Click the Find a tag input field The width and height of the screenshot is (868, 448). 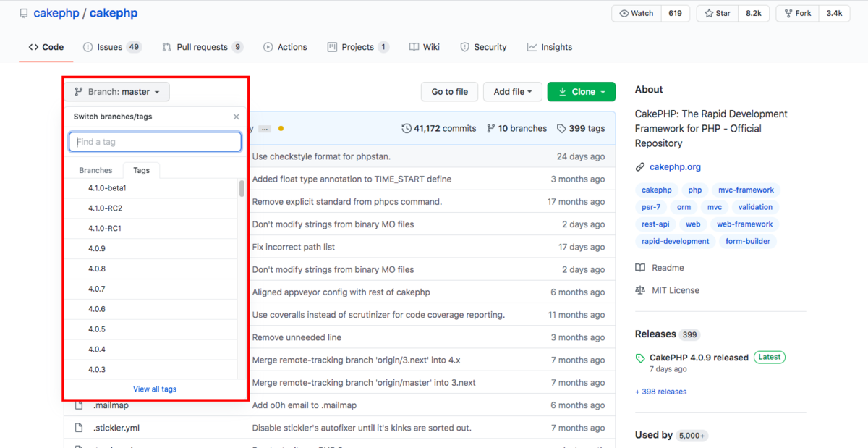(x=155, y=142)
